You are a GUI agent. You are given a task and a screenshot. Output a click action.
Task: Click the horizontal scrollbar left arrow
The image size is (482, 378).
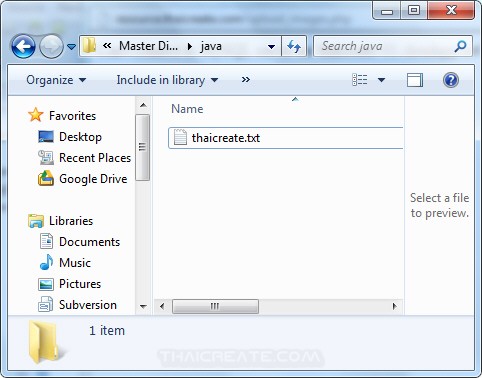click(162, 306)
